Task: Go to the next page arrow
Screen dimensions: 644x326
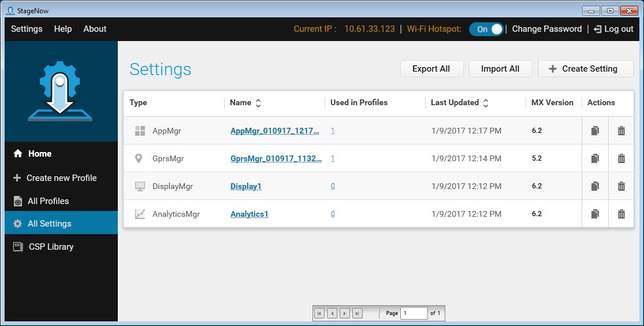Action: pyautogui.click(x=345, y=313)
